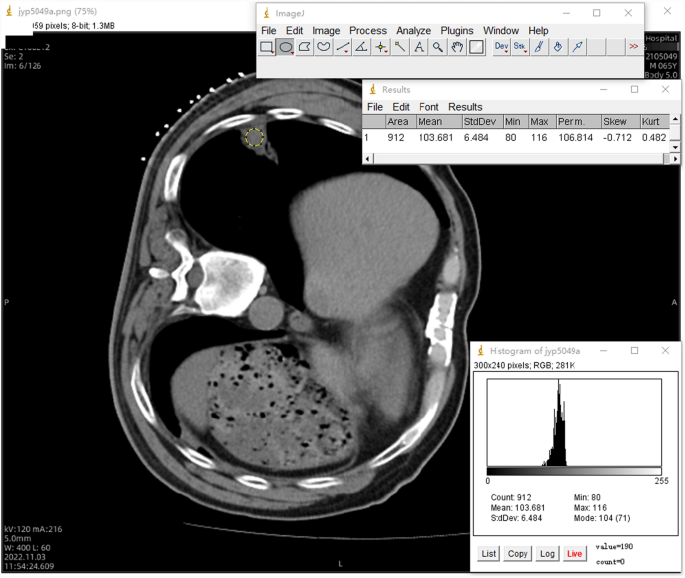This screenshot has height=578, width=685.
Task: Minimize the ImageJ toolbar window
Action: 567,13
